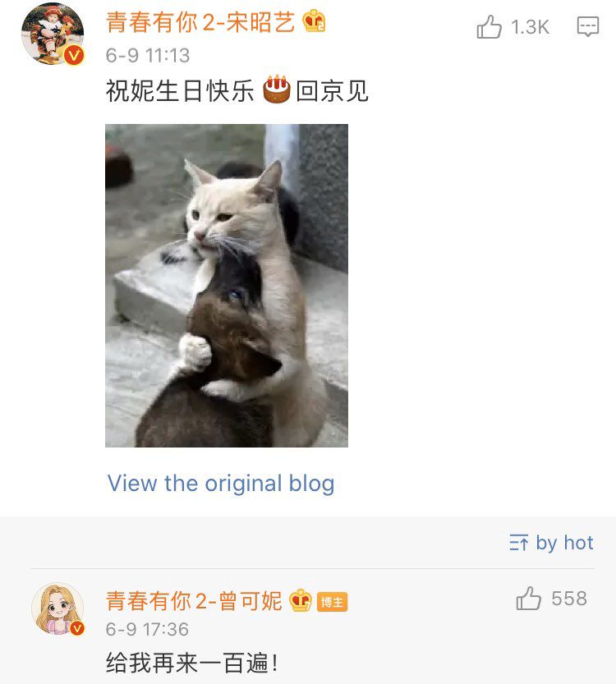Tap the crown badge beside 宋昭艺
This screenshot has height=684, width=616.
pyautogui.click(x=314, y=21)
